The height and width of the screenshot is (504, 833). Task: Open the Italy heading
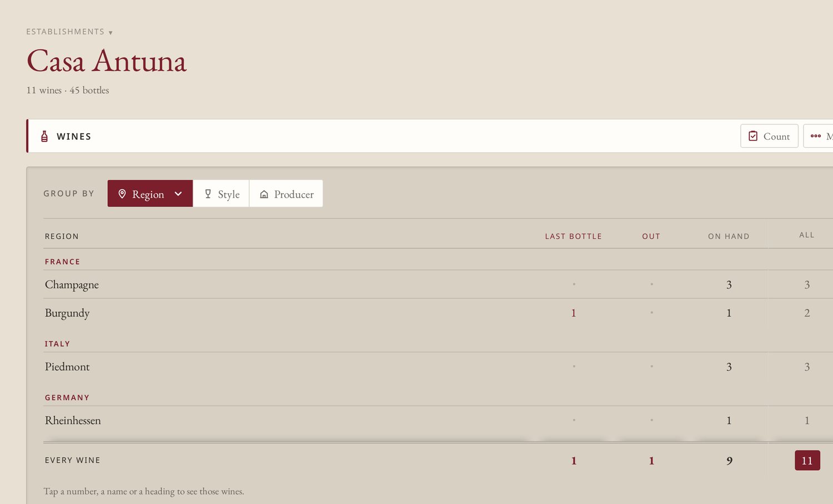coord(58,344)
